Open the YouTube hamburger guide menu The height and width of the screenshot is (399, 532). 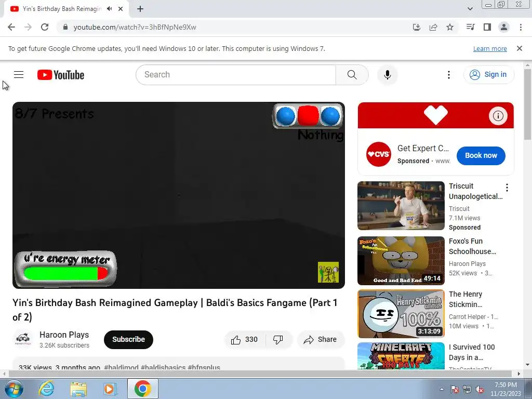click(19, 75)
